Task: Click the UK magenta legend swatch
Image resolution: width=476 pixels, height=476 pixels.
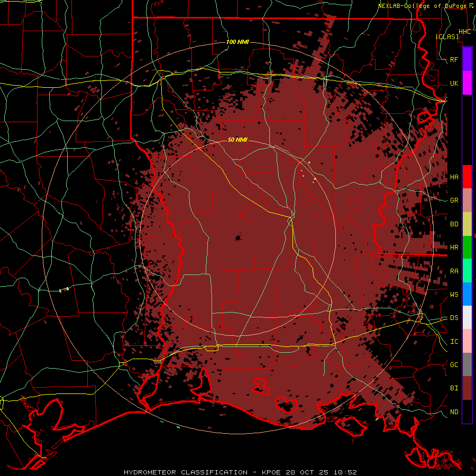Action: pyautogui.click(x=467, y=83)
